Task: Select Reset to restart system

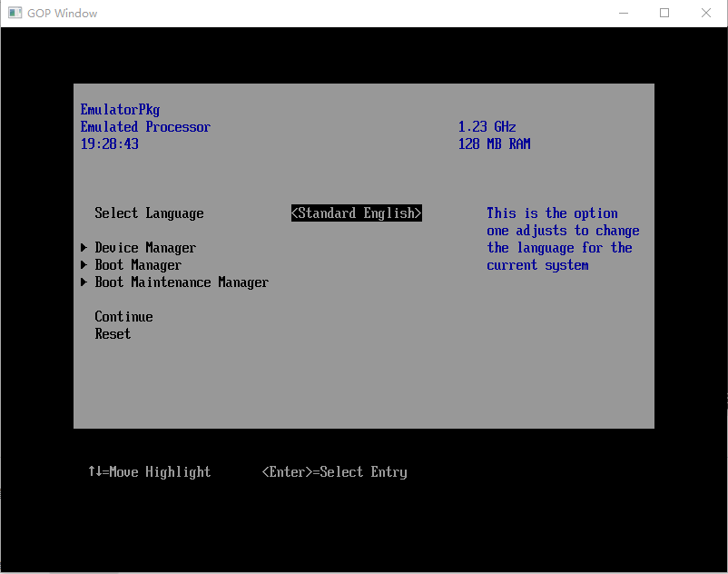Action: (113, 334)
